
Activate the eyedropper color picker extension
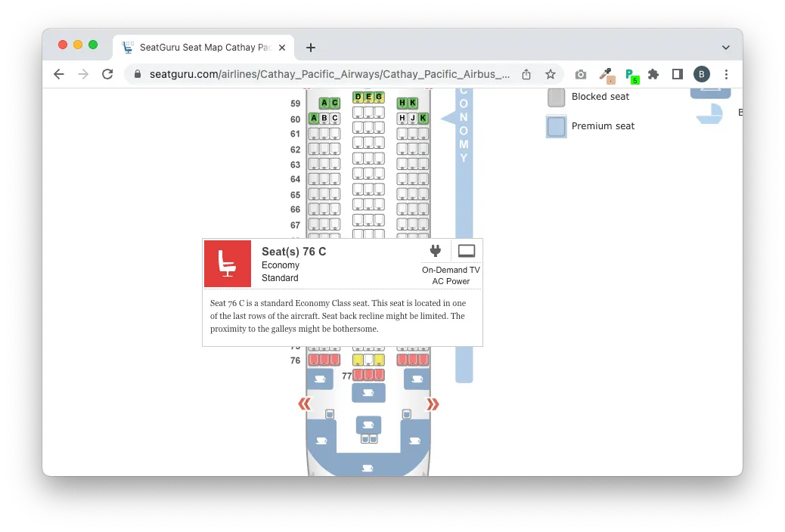[607, 75]
